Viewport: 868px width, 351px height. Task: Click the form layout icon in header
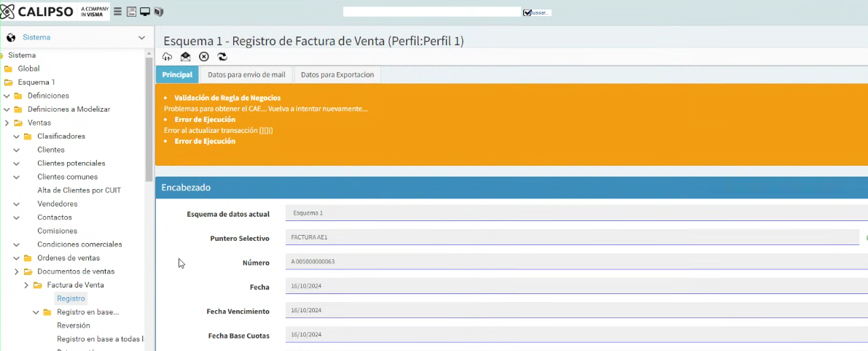131,12
